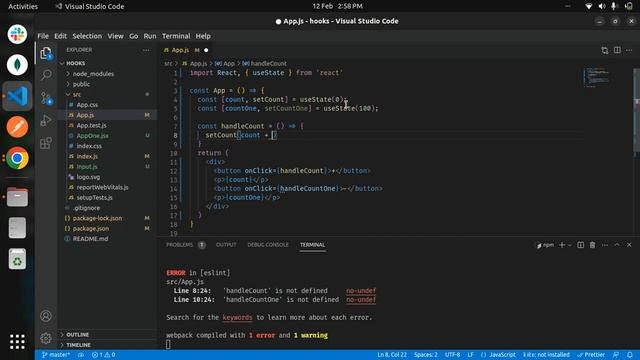Show Applications grid in the dock
Image resolution: width=640 pixels, height=360 pixels.
point(17,342)
